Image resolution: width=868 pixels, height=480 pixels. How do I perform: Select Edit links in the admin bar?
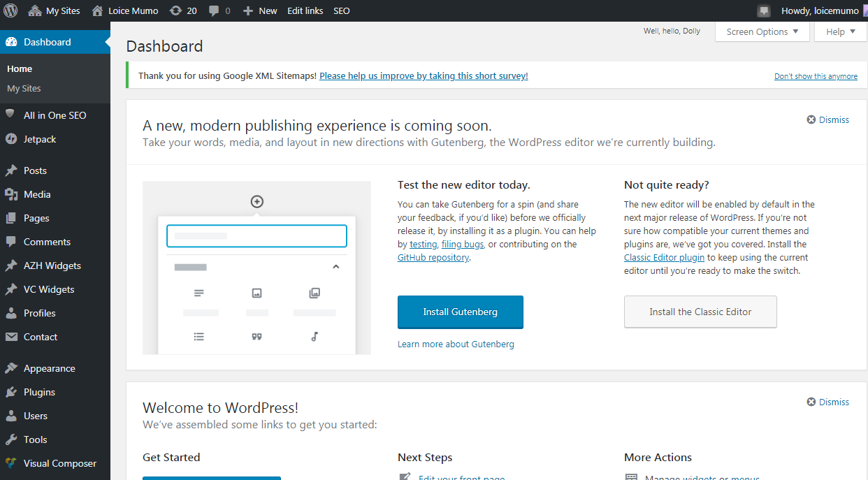[x=305, y=10]
